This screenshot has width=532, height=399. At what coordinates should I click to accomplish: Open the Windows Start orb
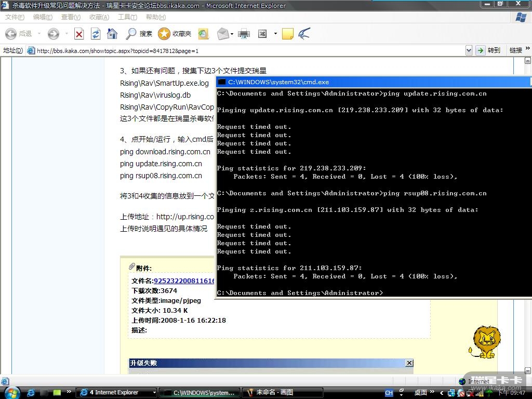click(x=12, y=393)
